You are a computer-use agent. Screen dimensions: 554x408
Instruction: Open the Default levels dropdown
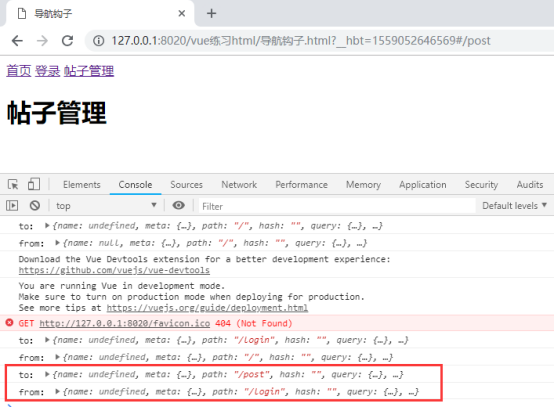coord(514,206)
